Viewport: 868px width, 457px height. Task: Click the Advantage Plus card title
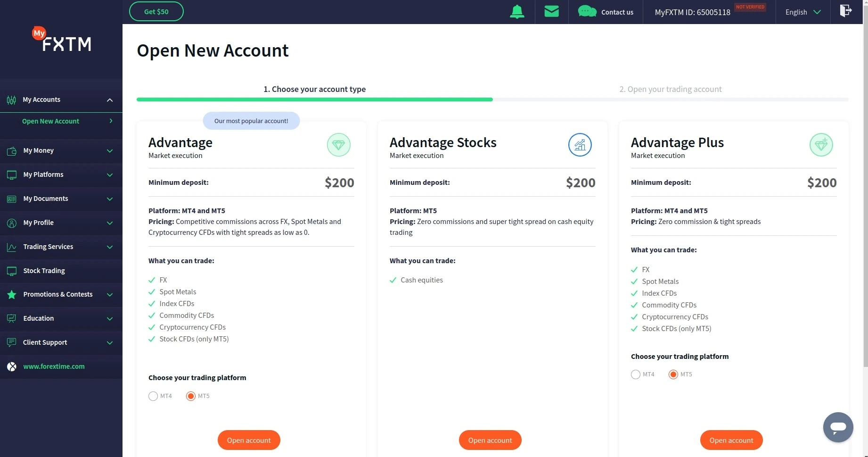(677, 142)
